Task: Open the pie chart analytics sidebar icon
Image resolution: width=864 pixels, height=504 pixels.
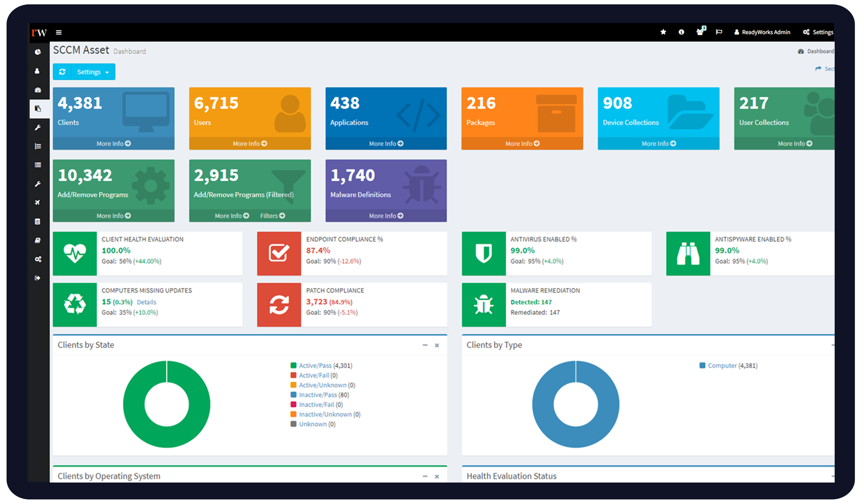Action: coord(38,52)
